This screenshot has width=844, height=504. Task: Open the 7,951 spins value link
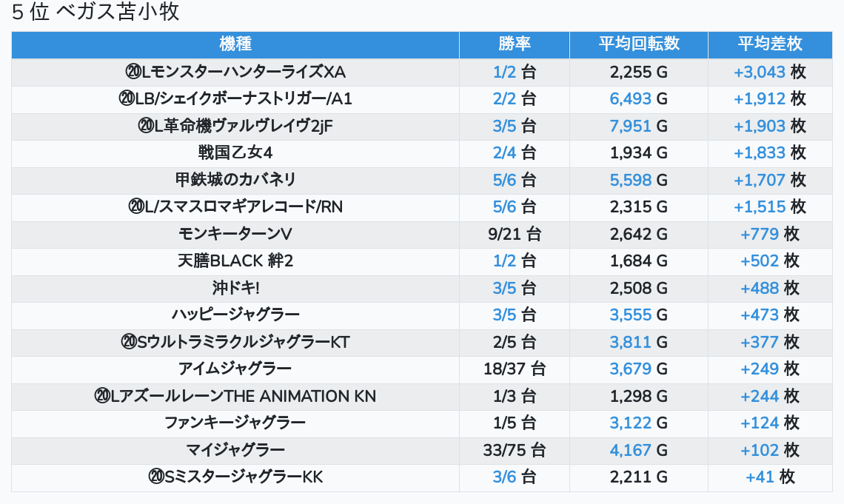coord(630,126)
